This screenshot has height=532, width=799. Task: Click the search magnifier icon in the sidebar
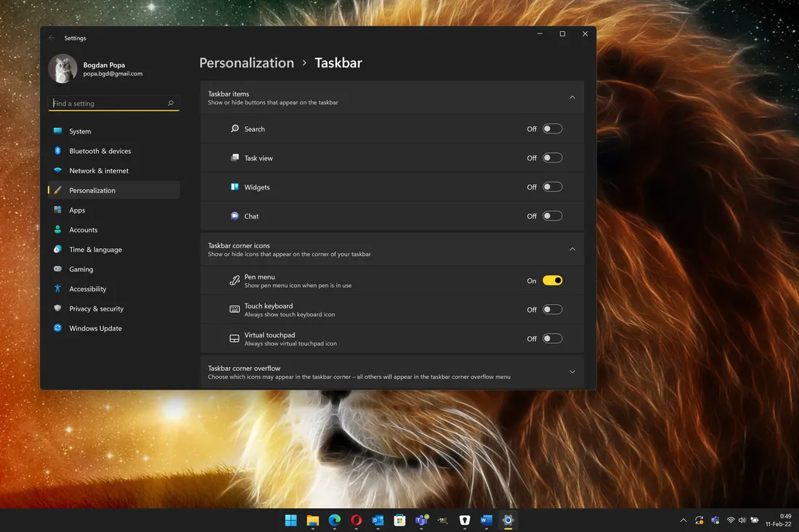(171, 104)
